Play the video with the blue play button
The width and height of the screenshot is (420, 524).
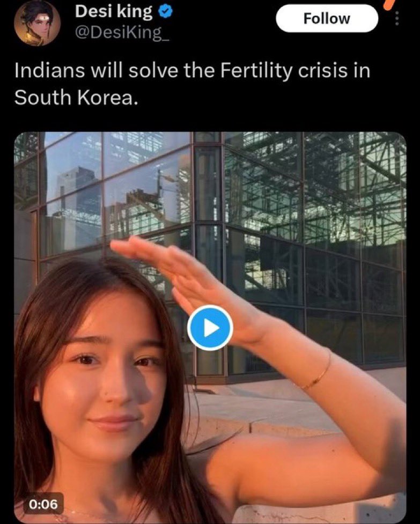(210, 328)
